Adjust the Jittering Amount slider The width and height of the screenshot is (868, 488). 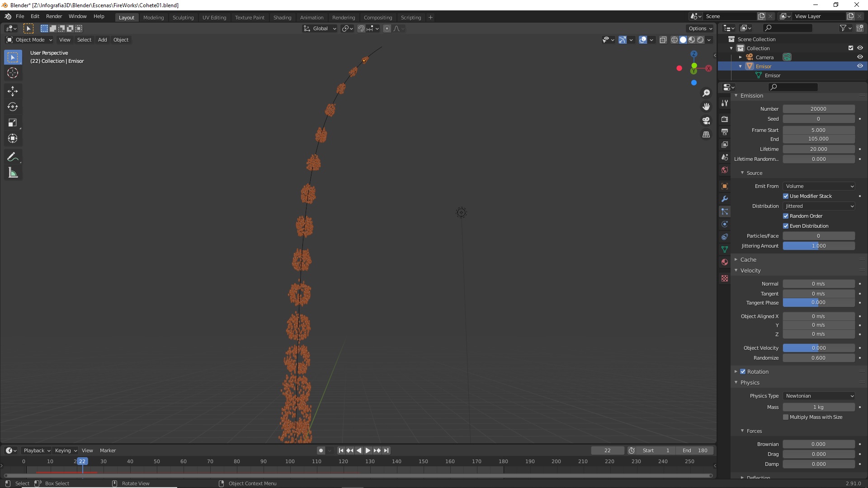coord(819,246)
